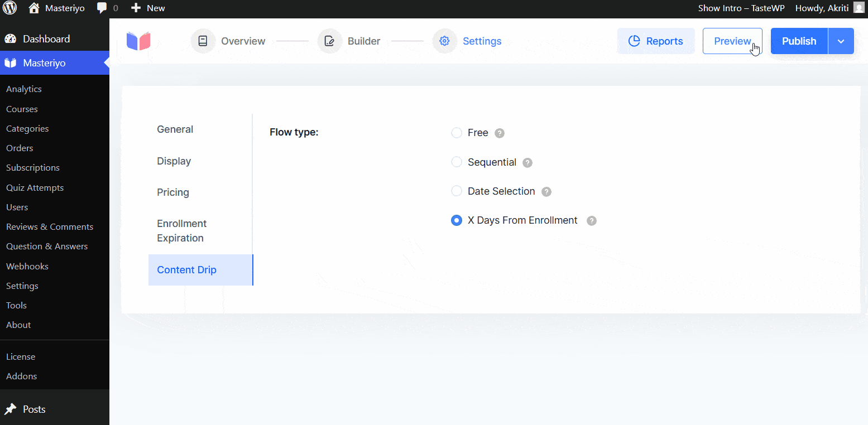Click the home icon beside Masteriyo
This screenshot has width=868, height=425.
(34, 8)
